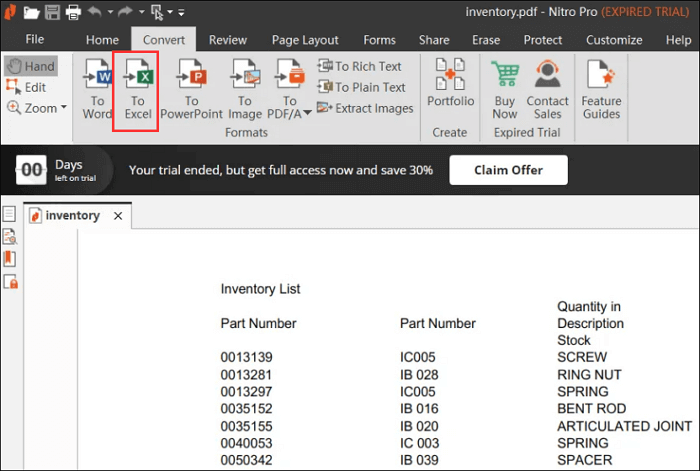Open the Help tab

(679, 40)
